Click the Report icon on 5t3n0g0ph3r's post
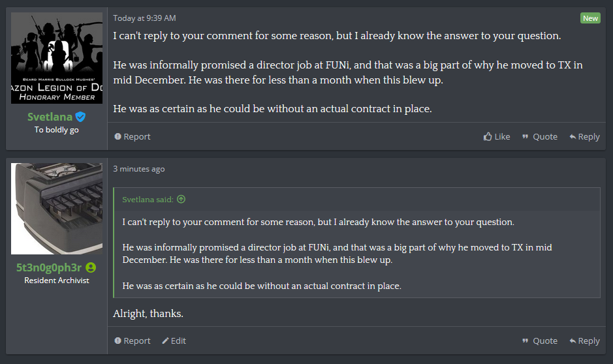Image resolution: width=613 pixels, height=364 pixels. [x=118, y=341]
